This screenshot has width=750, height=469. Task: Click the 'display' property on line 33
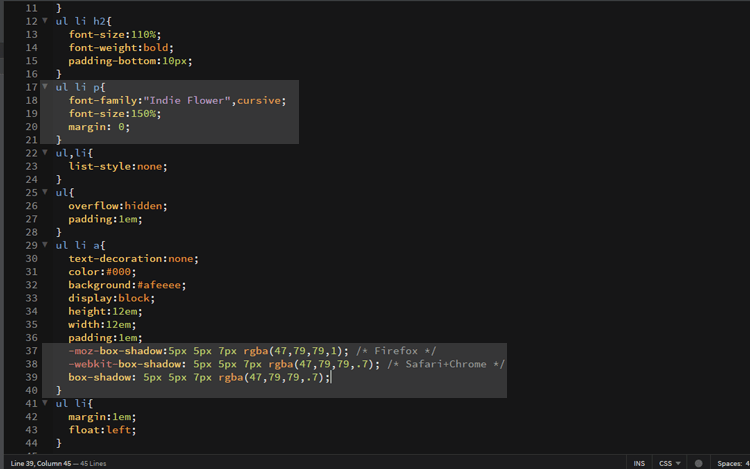click(x=90, y=298)
